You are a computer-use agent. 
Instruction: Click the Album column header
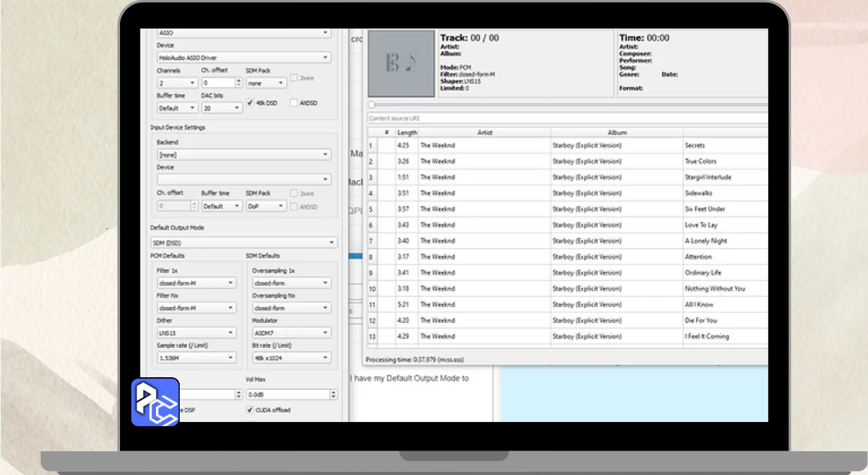[x=616, y=132]
